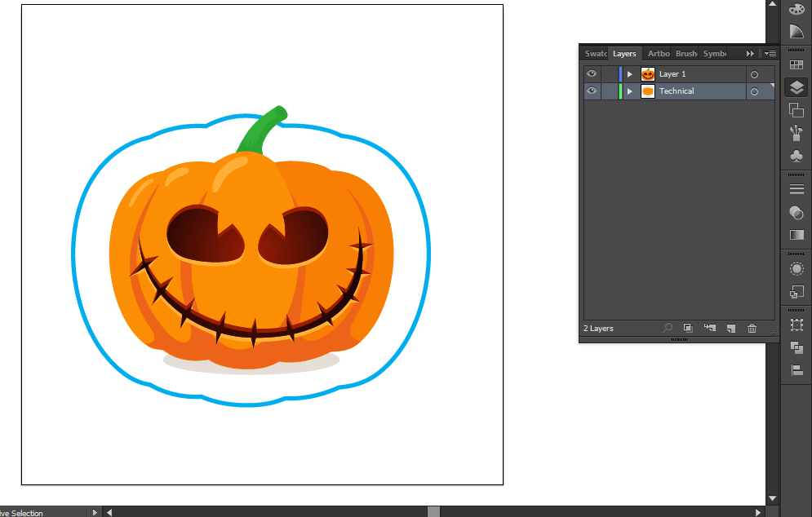Click the Create New Layer icon
The width and height of the screenshot is (812, 517).
tap(731, 329)
